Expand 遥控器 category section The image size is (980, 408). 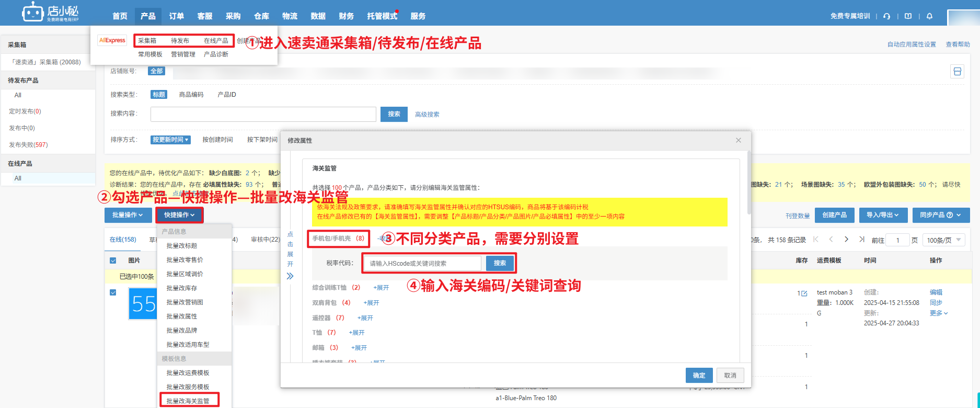pos(365,318)
